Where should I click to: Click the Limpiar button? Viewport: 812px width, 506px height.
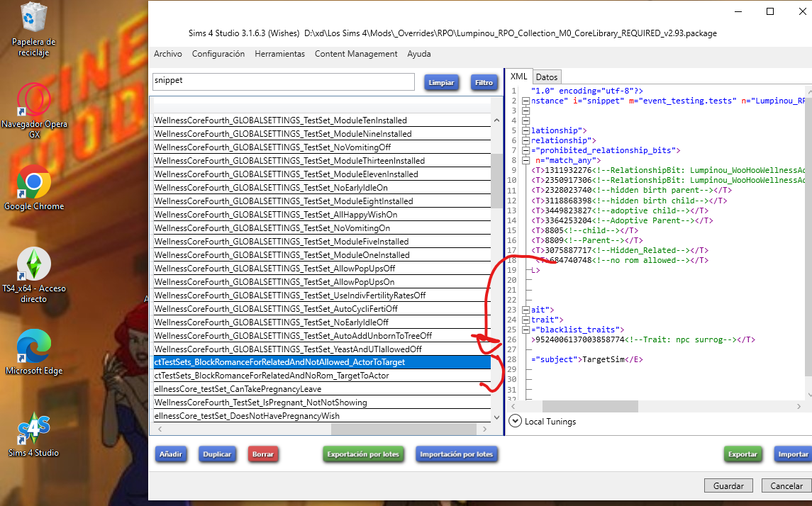(441, 83)
